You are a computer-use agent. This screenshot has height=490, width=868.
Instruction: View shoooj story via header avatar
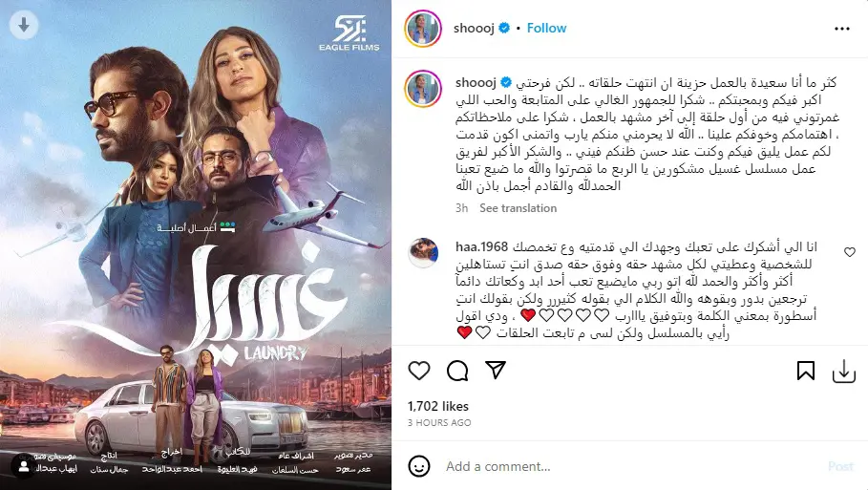pos(423,29)
